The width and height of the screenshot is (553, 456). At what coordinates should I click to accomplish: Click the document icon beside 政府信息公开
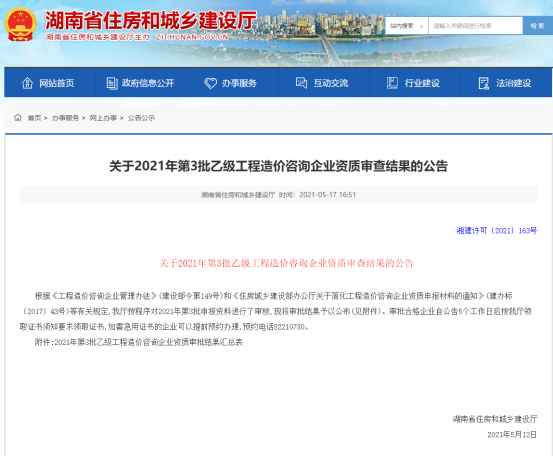pyautogui.click(x=112, y=83)
